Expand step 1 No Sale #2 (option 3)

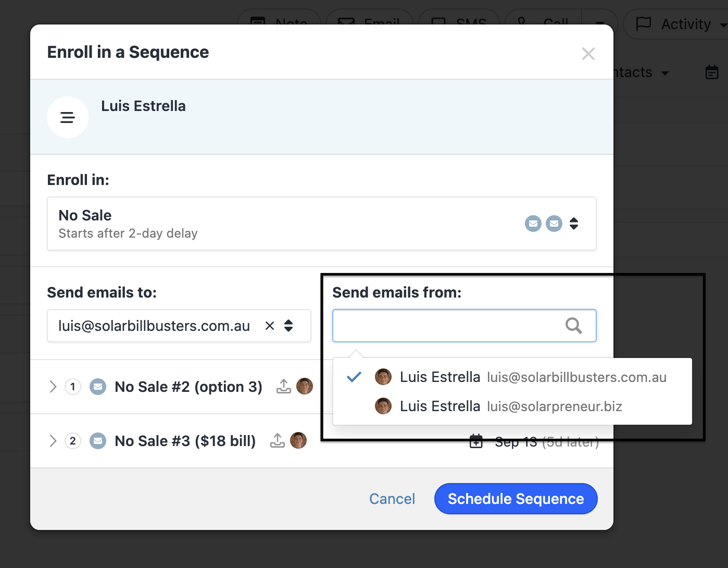coord(53,387)
